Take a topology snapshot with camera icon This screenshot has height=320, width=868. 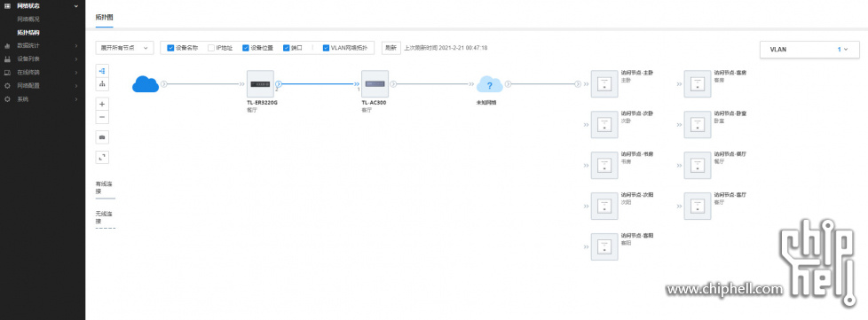(102, 137)
